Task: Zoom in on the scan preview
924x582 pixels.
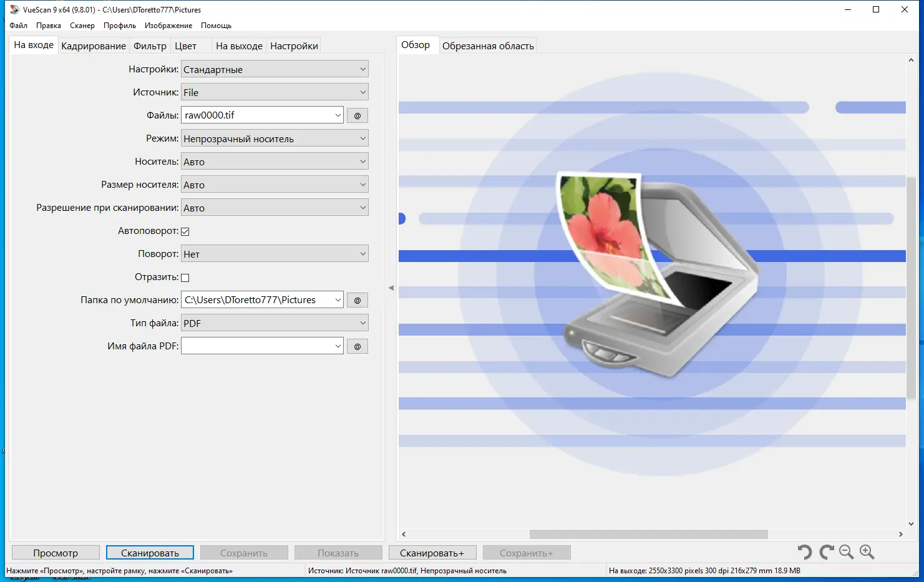Action: tap(867, 551)
